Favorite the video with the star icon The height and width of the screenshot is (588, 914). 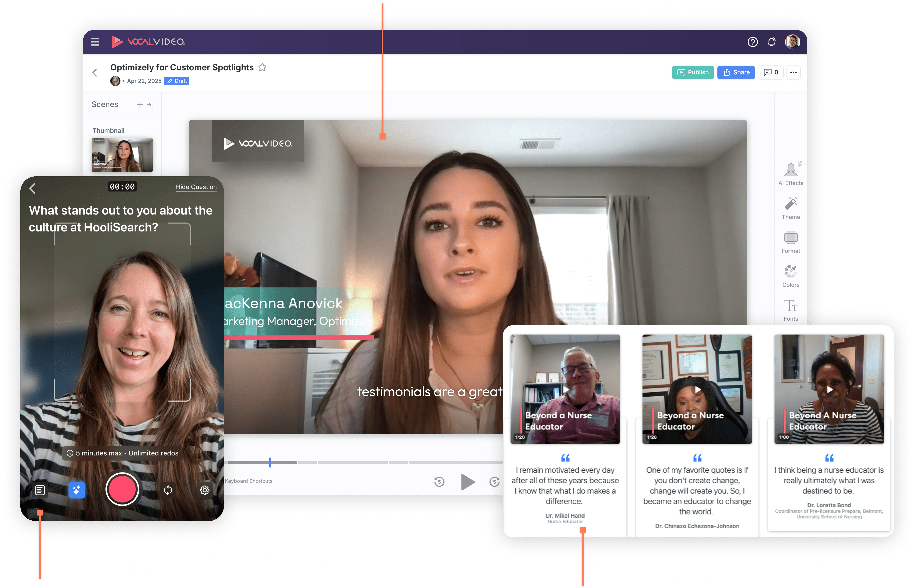coord(262,68)
